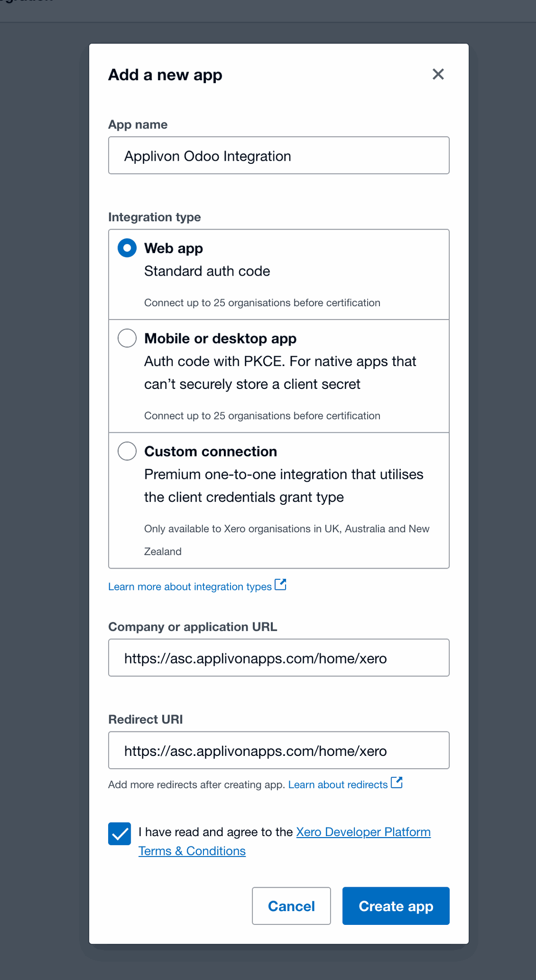Click the Mobile or desktop app heading
This screenshot has height=980, width=536.
click(x=220, y=338)
